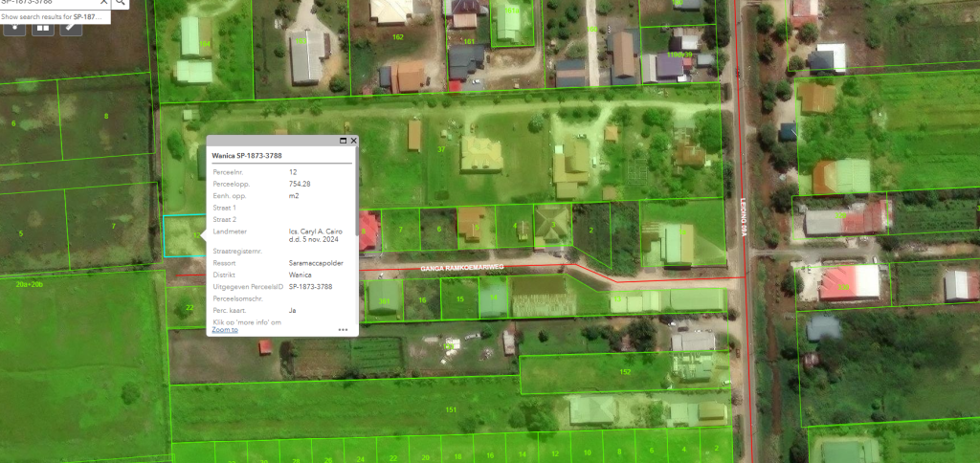The image size is (980, 463).
Task: Open the basemap gallery tool
Action: pos(43,28)
